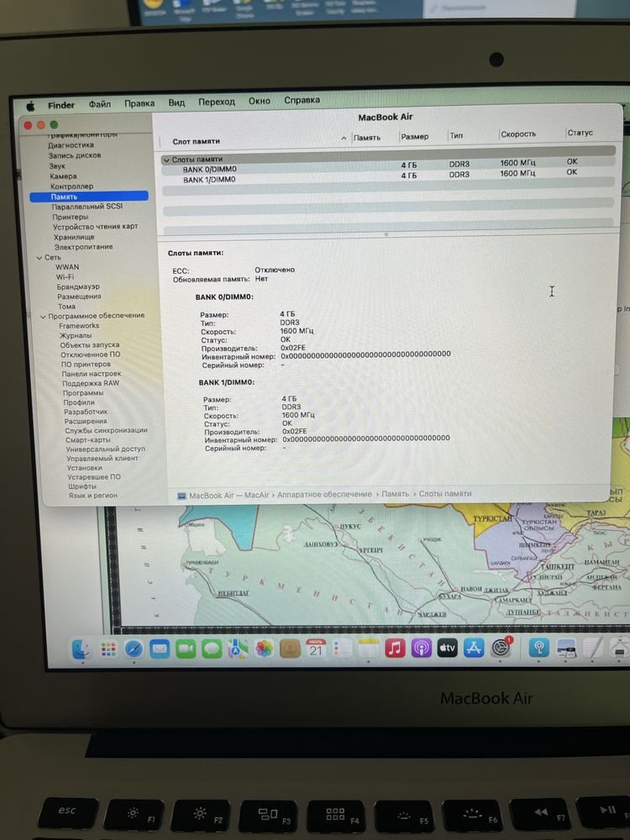The image size is (630, 840).
Task: Open Contacts from the Dock
Action: tap(290, 649)
